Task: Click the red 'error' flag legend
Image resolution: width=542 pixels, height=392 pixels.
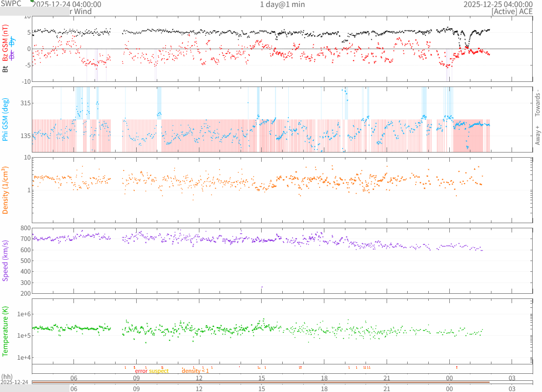Action: (141, 371)
